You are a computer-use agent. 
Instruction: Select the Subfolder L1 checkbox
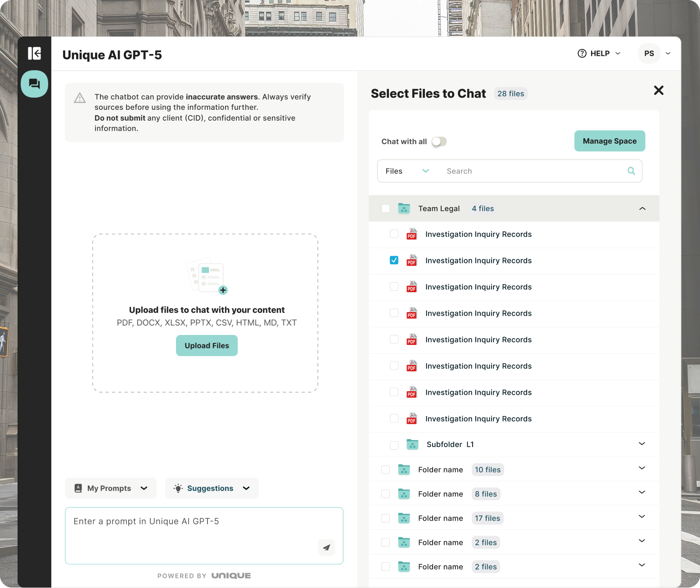pos(394,445)
